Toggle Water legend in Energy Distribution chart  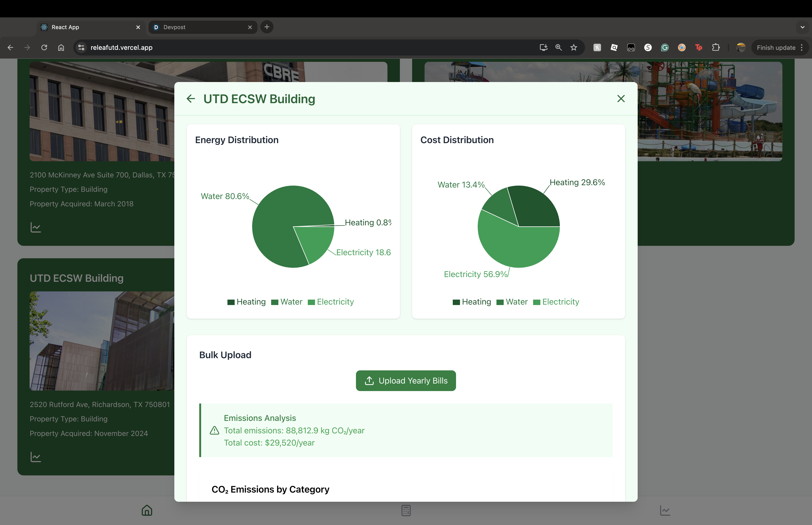(287, 302)
